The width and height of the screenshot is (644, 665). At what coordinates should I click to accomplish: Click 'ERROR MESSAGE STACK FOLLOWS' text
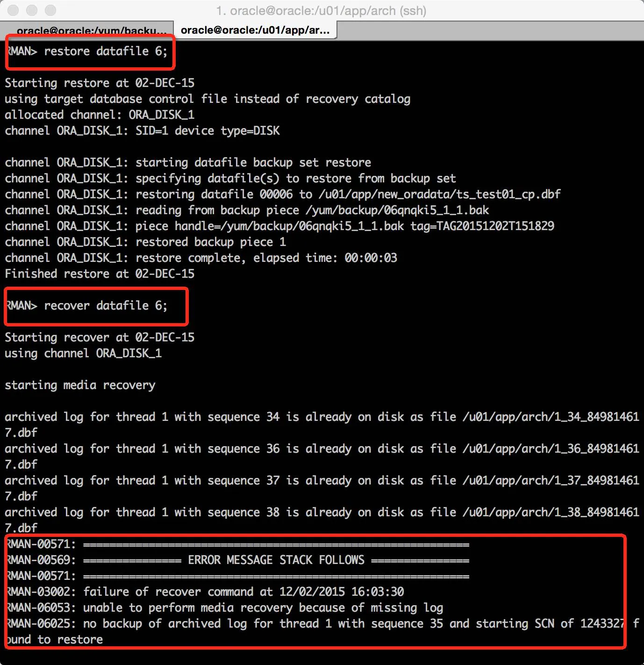coord(276,560)
